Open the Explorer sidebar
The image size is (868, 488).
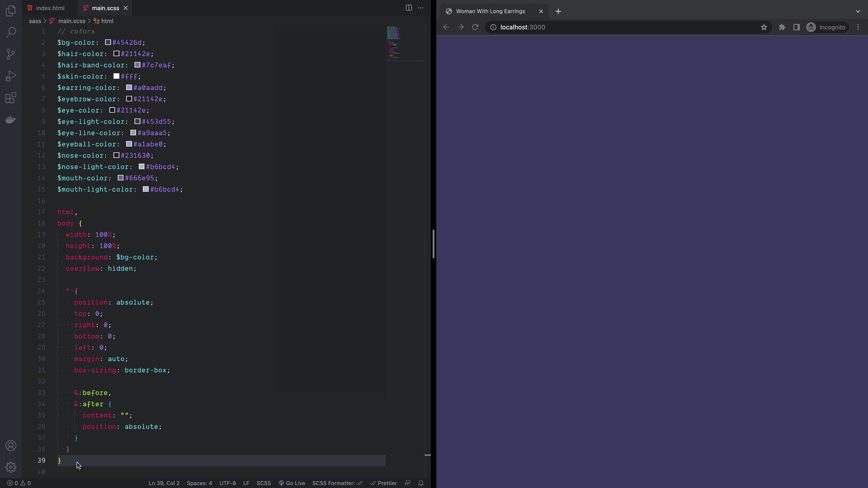click(x=10, y=11)
